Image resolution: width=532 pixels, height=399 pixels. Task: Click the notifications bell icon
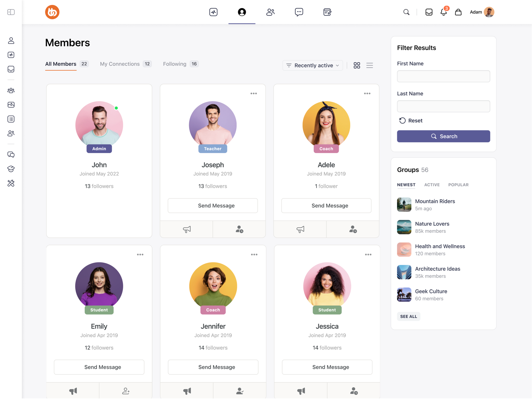tap(443, 12)
